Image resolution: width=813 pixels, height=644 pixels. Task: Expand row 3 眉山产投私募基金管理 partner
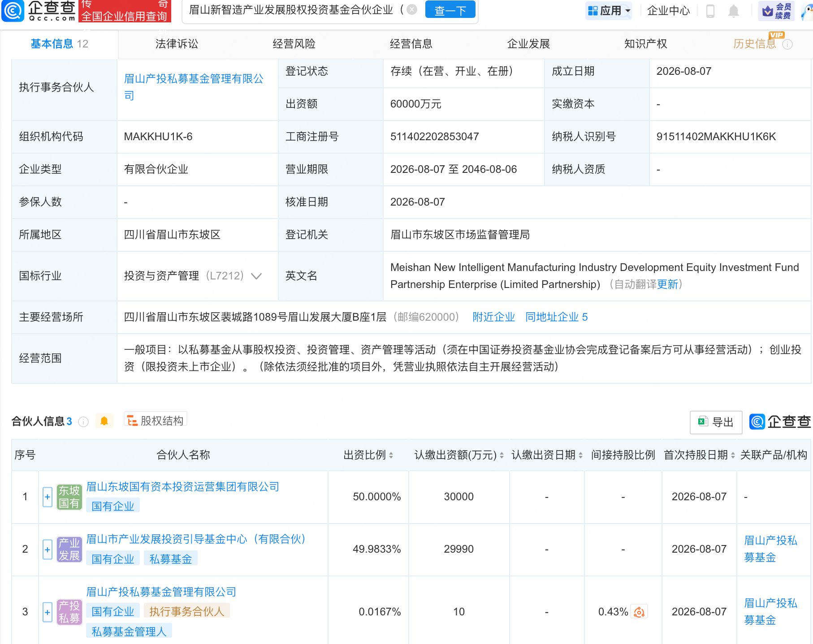48,612
